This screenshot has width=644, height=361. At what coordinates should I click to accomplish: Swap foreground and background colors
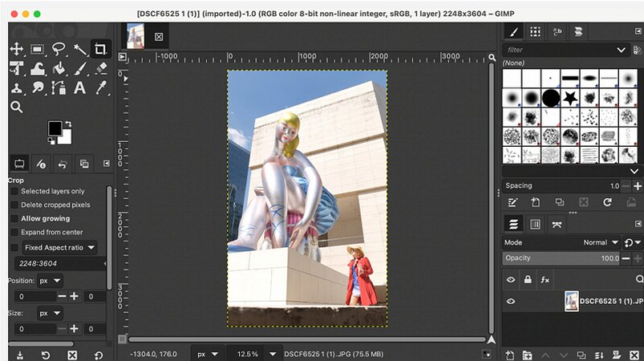68,124
